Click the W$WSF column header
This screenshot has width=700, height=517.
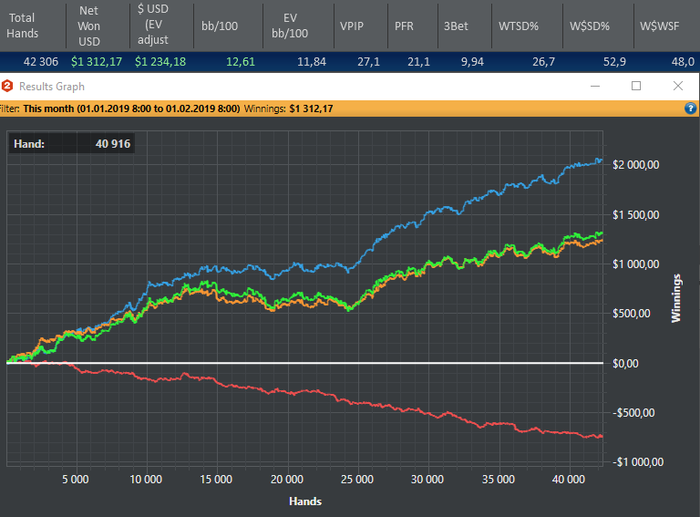pyautogui.click(x=659, y=26)
